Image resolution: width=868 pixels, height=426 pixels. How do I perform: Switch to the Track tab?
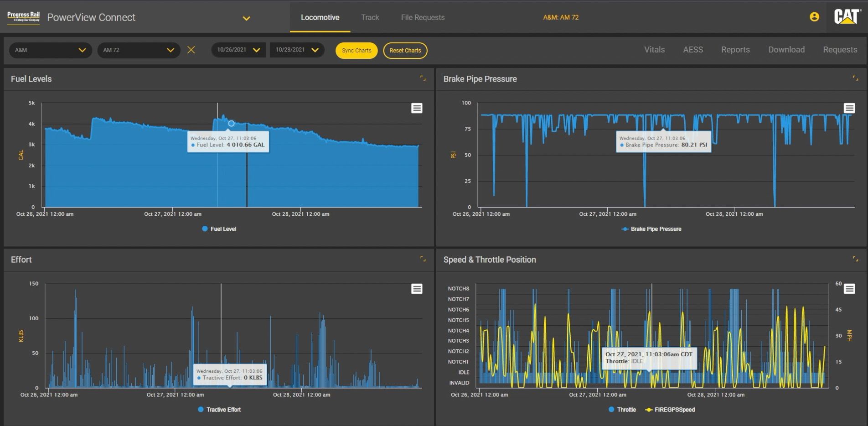pyautogui.click(x=370, y=17)
